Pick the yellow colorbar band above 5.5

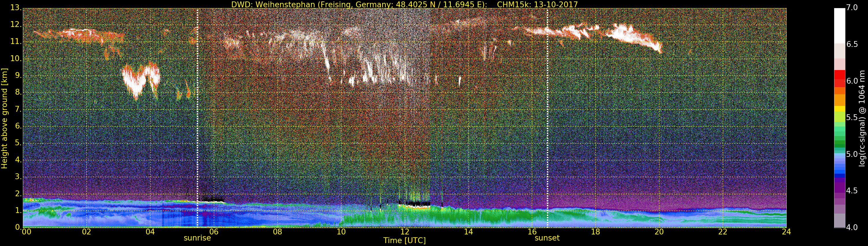pos(839,109)
